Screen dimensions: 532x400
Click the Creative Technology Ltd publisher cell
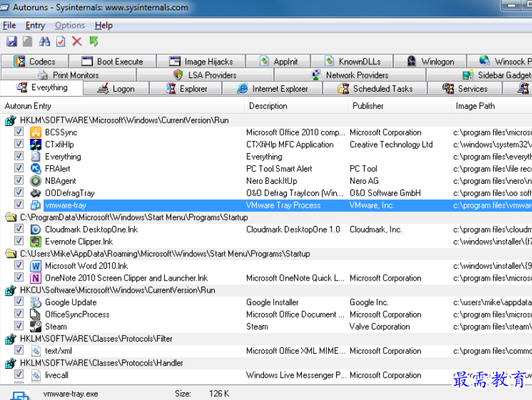click(391, 145)
